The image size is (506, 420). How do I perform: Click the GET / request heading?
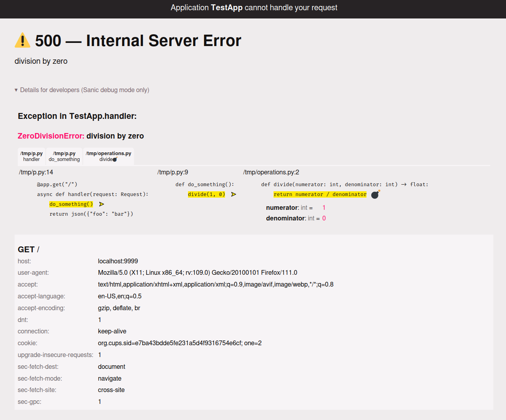click(28, 250)
